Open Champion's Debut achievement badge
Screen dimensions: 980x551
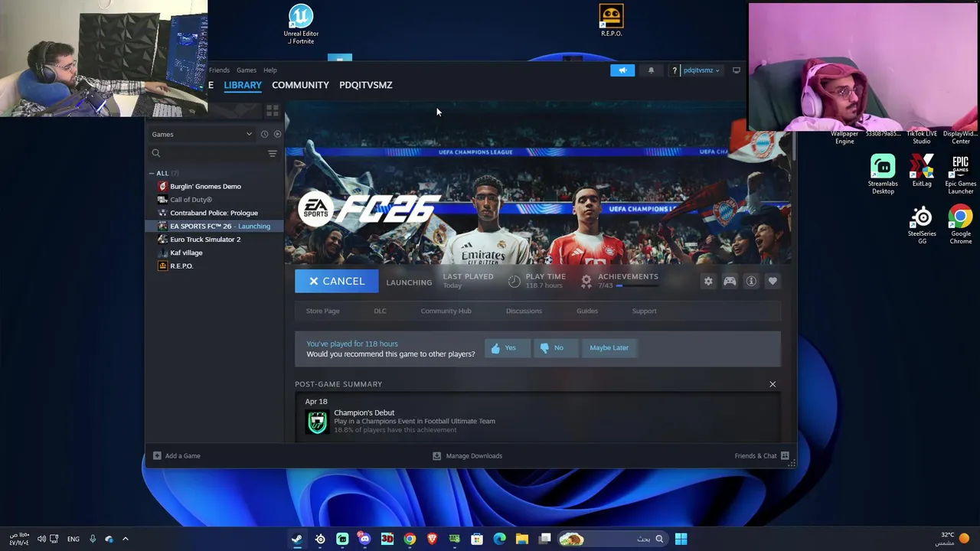(317, 421)
